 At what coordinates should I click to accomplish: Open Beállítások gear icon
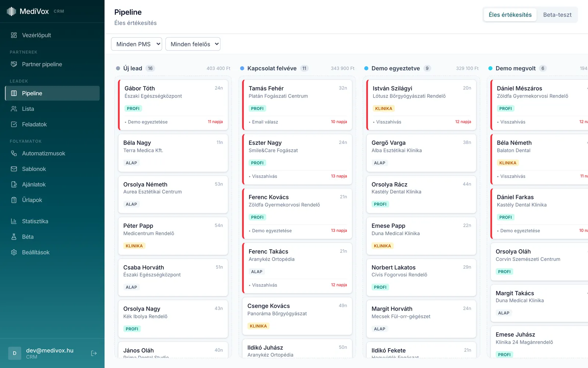click(x=14, y=252)
